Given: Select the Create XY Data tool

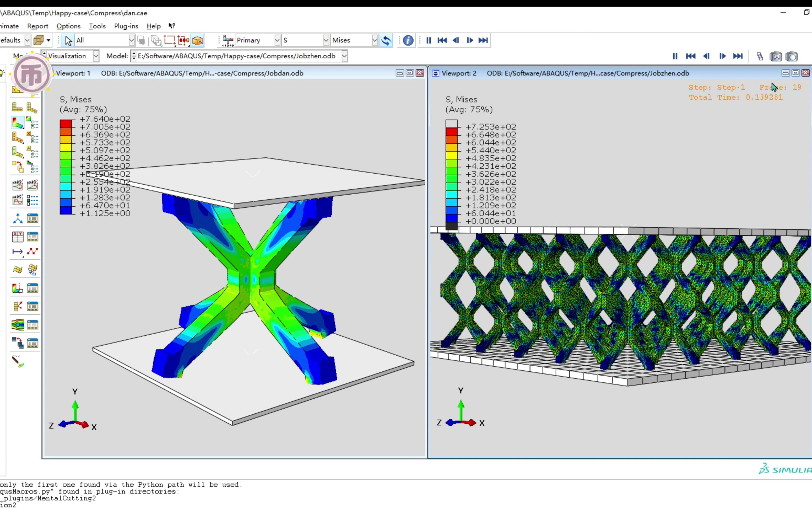Looking at the screenshot, I should [18, 236].
